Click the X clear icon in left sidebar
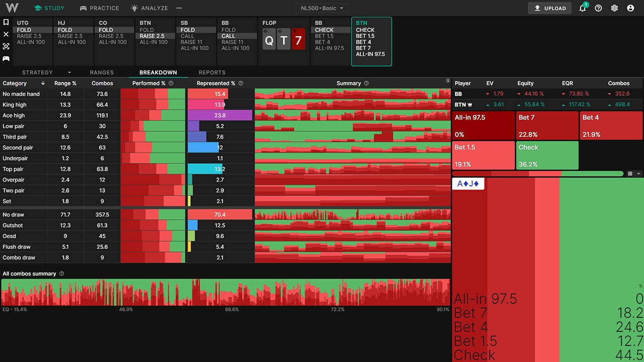Screen dimensions: 644x362 6,34
